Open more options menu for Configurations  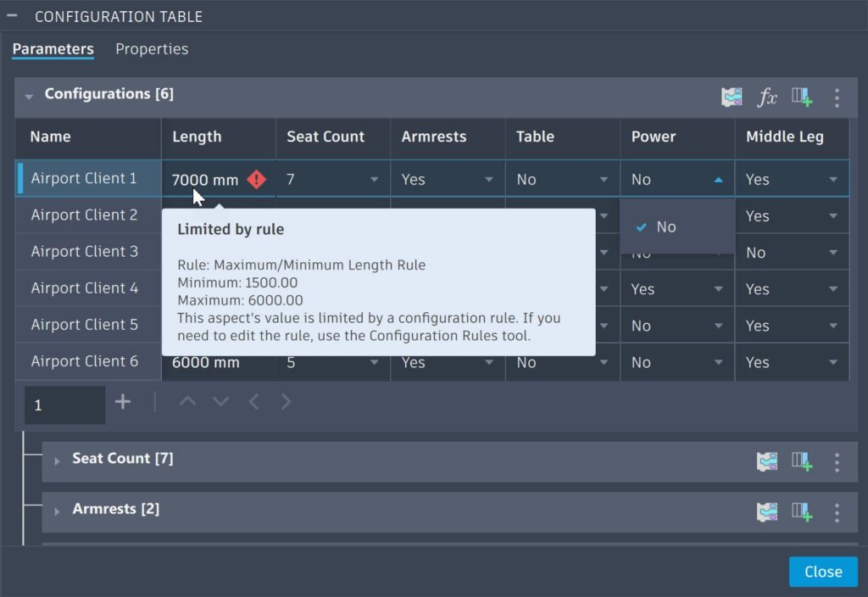pyautogui.click(x=837, y=98)
